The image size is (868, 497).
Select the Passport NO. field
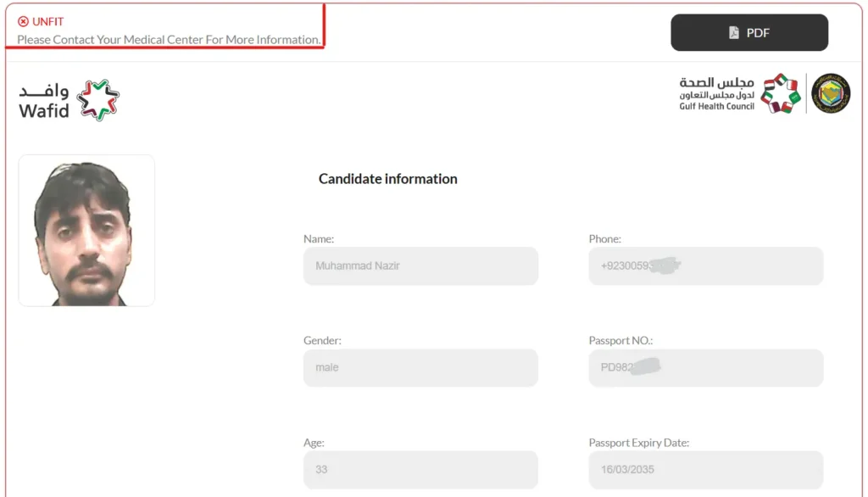point(705,368)
